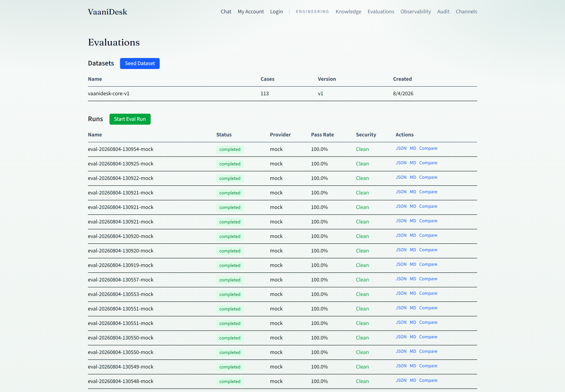565x392 pixels.
Task: Open Channels in the navigation
Action: point(466,12)
